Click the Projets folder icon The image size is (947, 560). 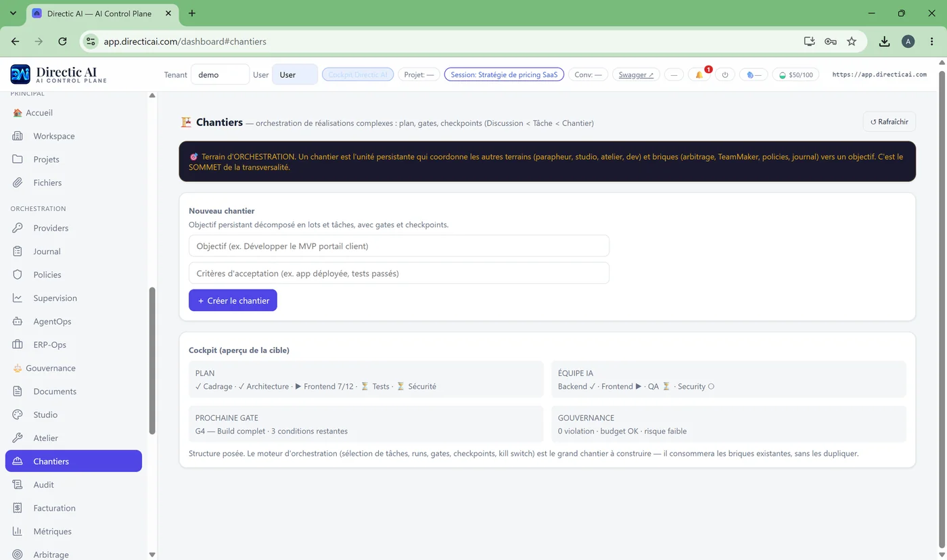(18, 160)
